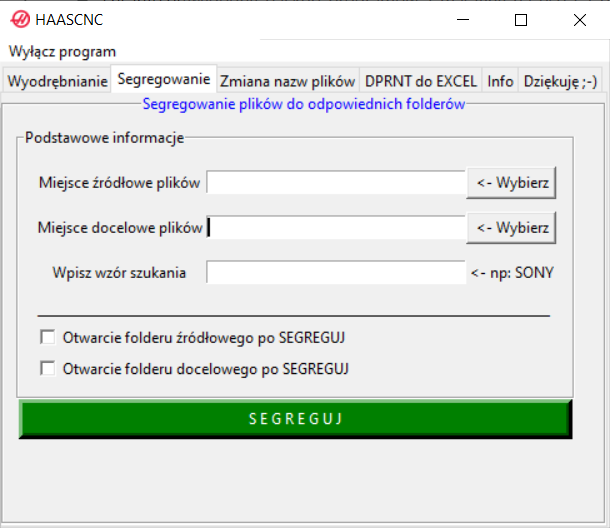Image resolution: width=610 pixels, height=528 pixels.
Task: Click the HAAS logo icon in title bar
Action: point(20,20)
